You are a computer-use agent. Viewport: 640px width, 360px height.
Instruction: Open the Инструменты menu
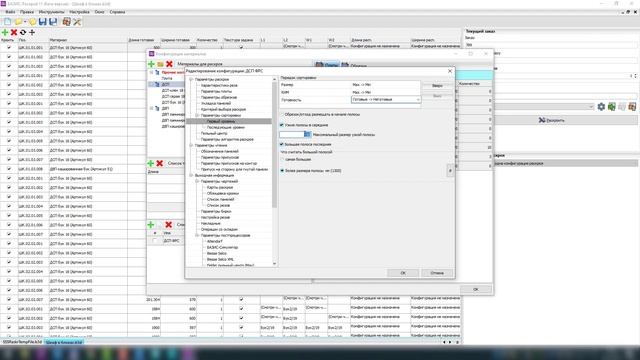(51, 12)
